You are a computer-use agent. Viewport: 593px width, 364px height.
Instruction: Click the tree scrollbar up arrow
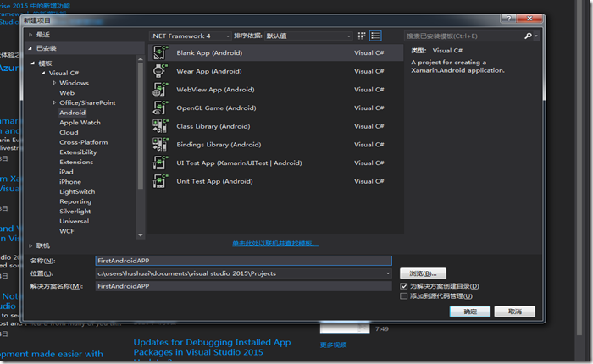click(141, 59)
